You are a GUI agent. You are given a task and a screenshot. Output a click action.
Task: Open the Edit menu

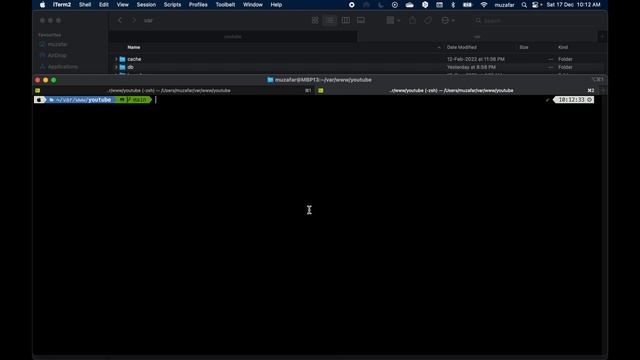click(104, 5)
